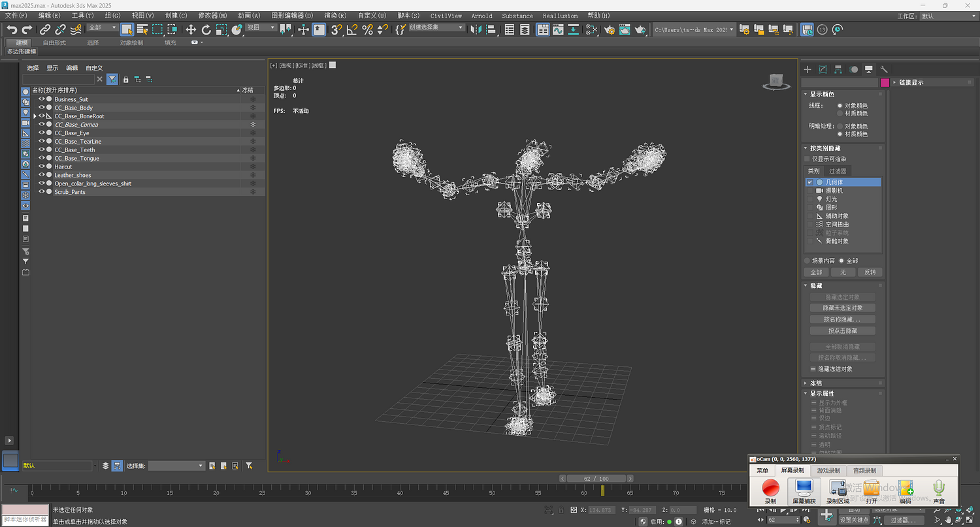Check the 灯光 hide category box
Image resolution: width=980 pixels, height=527 pixels.
click(x=810, y=199)
